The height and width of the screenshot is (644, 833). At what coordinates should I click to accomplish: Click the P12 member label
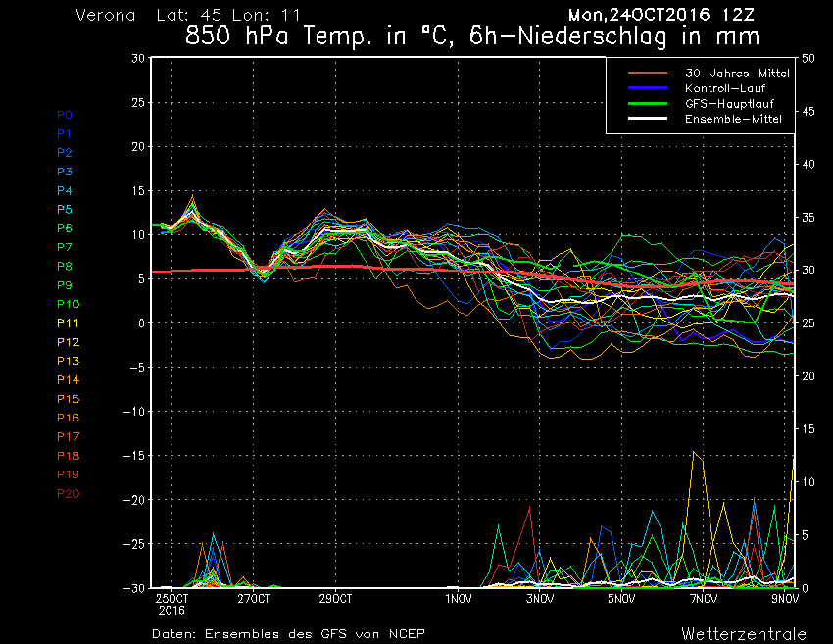click(68, 342)
